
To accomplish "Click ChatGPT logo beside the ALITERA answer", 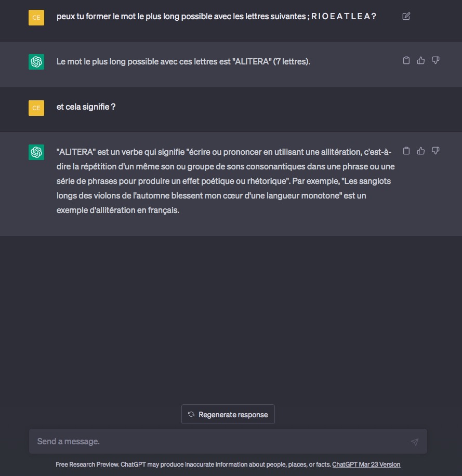I will [36, 62].
